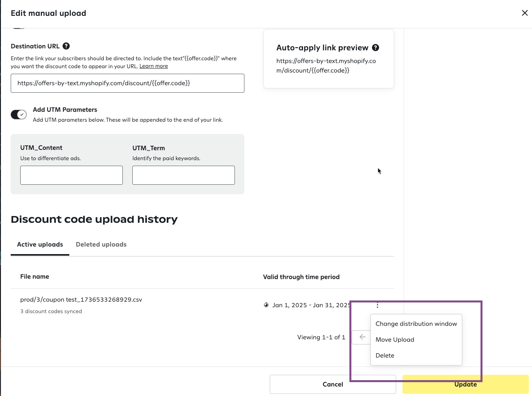Image resolution: width=532 pixels, height=396 pixels.
Task: Click the Destination URL help icon
Action: tap(66, 46)
